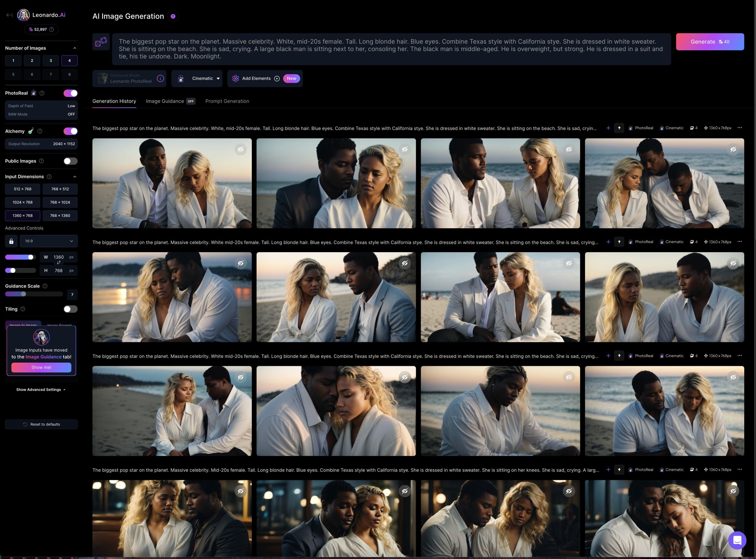Screen dimensions: 756x559
Task: Open the Output Resolution 2040 × 1152 setting
Action: point(41,144)
